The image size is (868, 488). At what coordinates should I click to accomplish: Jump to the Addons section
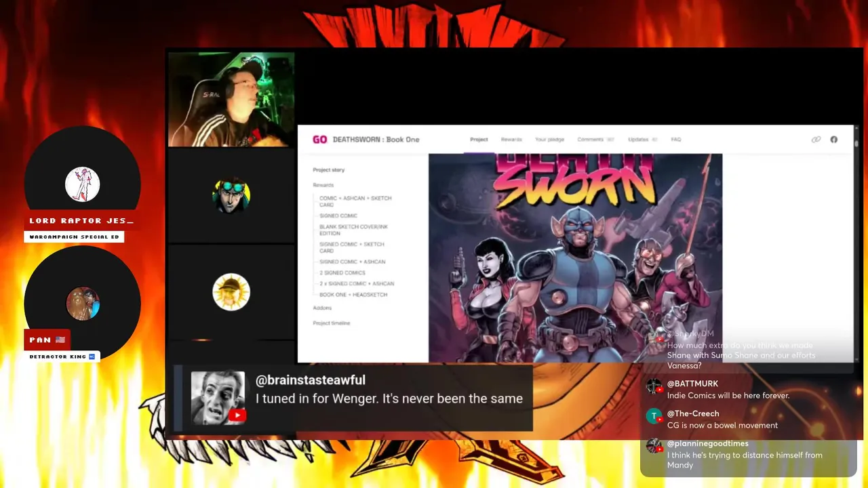322,308
